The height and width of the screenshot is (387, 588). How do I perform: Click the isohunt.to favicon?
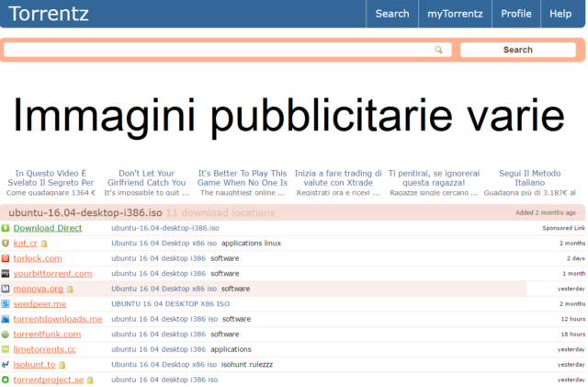pos(6,364)
